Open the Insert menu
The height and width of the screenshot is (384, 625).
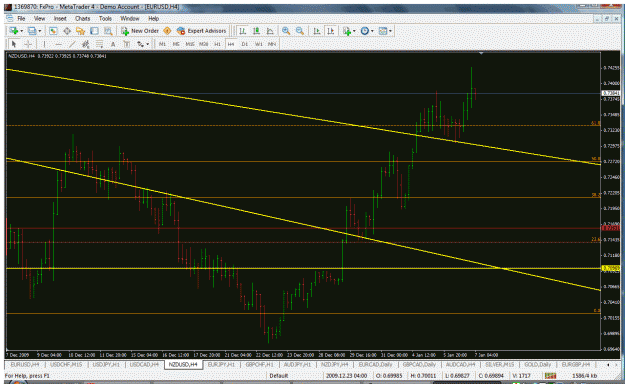pos(60,18)
